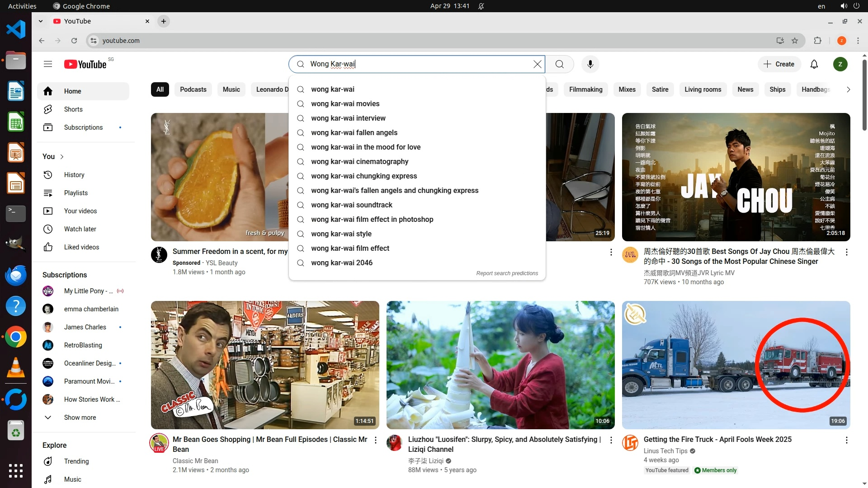Bookmark this page with star icon

click(795, 41)
